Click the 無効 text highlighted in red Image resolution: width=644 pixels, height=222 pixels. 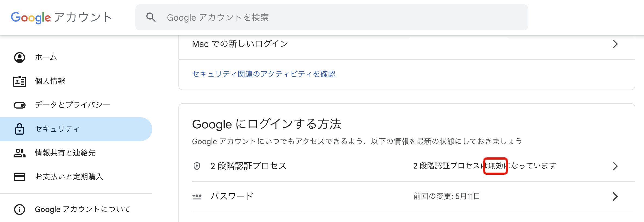tap(496, 166)
